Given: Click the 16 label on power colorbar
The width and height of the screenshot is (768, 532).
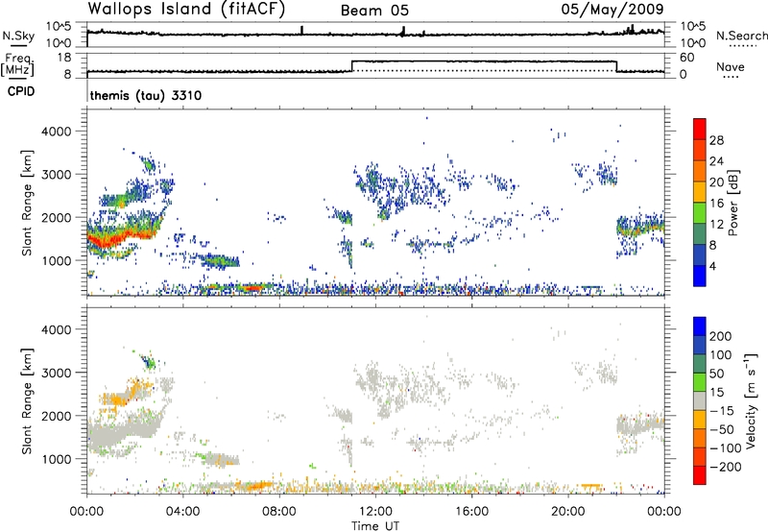Looking at the screenshot, I should pyautogui.click(x=716, y=204).
